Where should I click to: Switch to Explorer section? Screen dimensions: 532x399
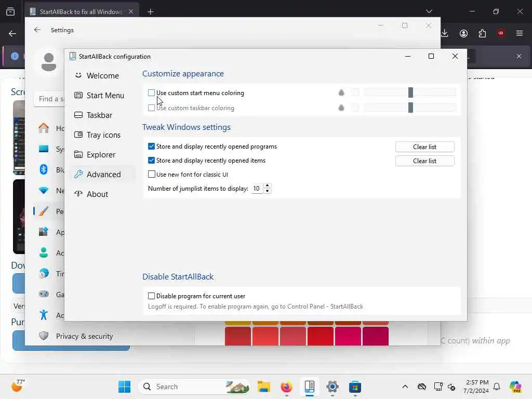click(x=102, y=154)
